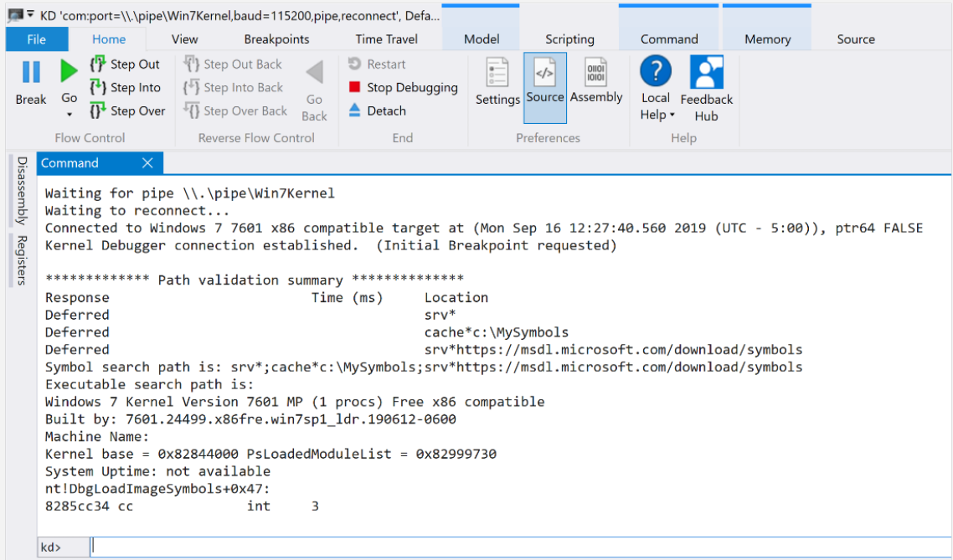Click the Step Into icon
Screen dimensions: 953x560
pos(98,87)
